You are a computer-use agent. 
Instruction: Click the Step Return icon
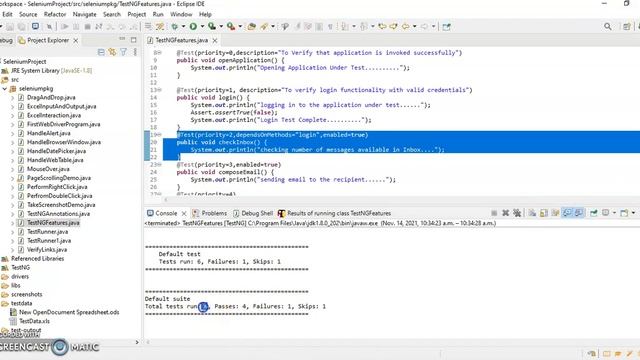pyautogui.click(x=133, y=27)
